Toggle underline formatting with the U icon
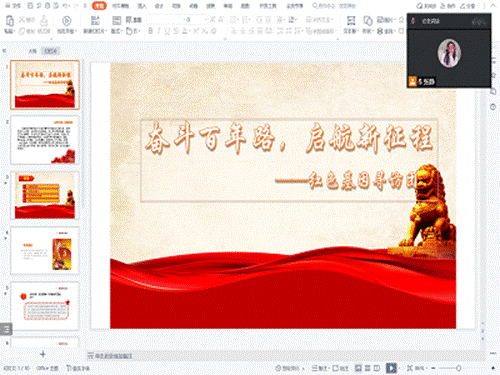 [167, 31]
